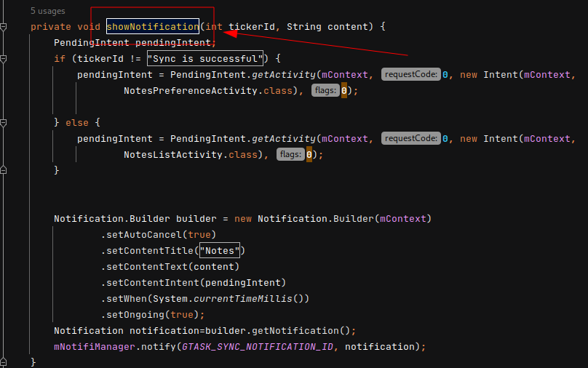This screenshot has height=368, width=588.
Task: Select the "Sync is successful" string literal
Action: (205, 59)
